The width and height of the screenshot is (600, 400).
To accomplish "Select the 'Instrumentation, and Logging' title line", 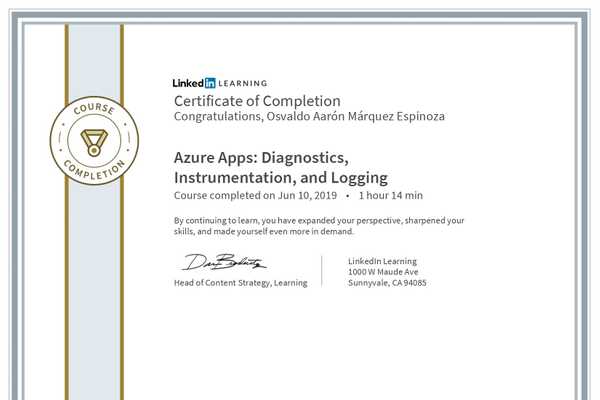I will (281, 178).
